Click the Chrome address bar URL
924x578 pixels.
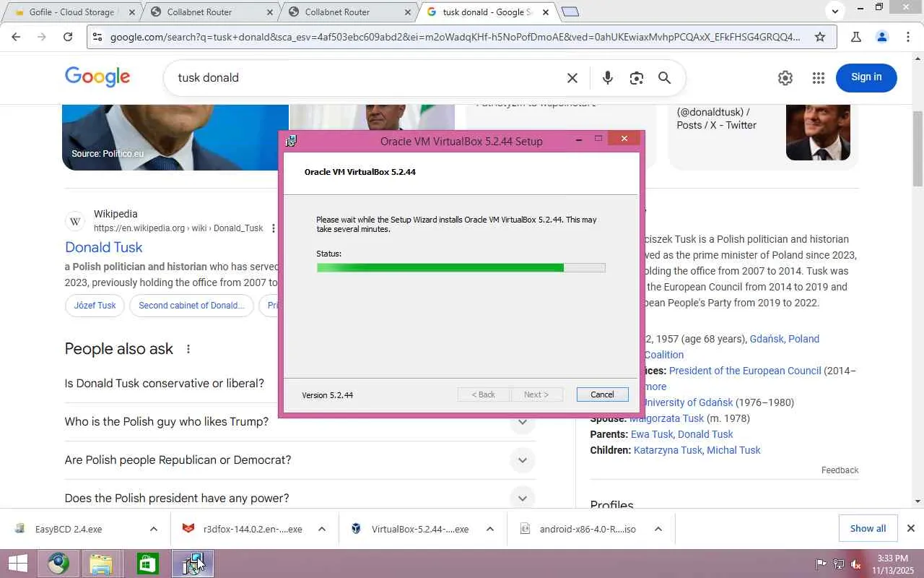click(455, 37)
